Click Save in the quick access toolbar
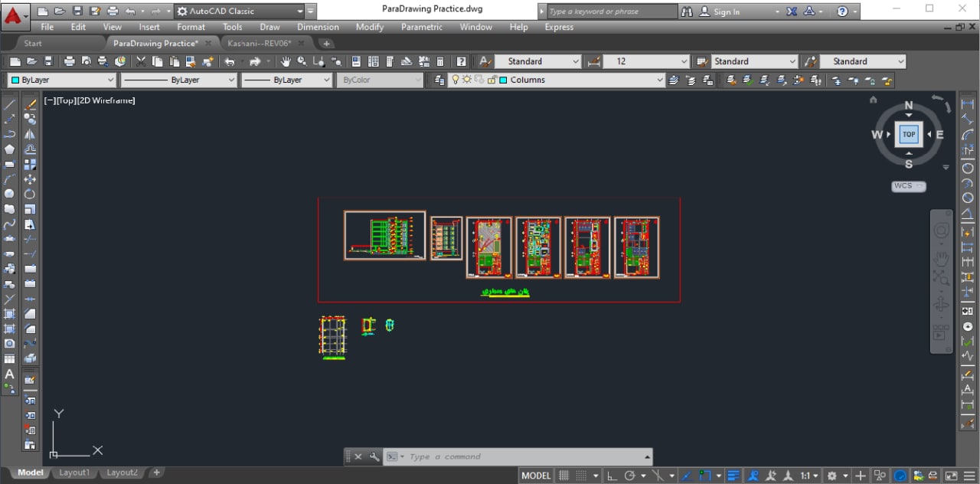 [x=77, y=11]
